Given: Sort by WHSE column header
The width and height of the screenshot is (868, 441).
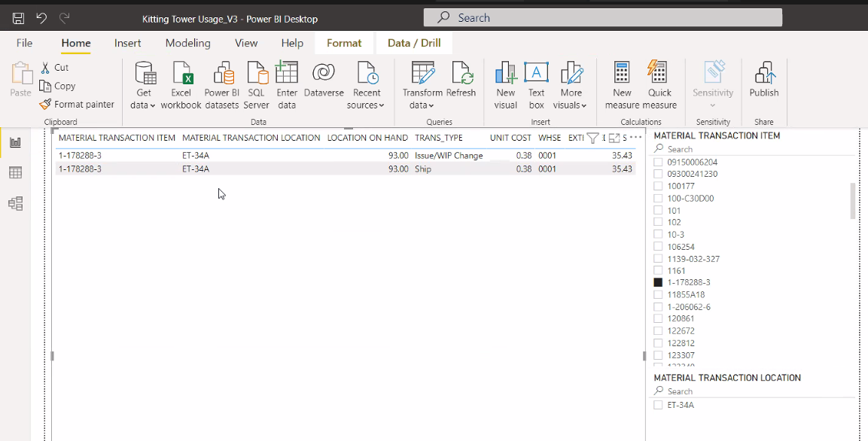Looking at the screenshot, I should 550,138.
